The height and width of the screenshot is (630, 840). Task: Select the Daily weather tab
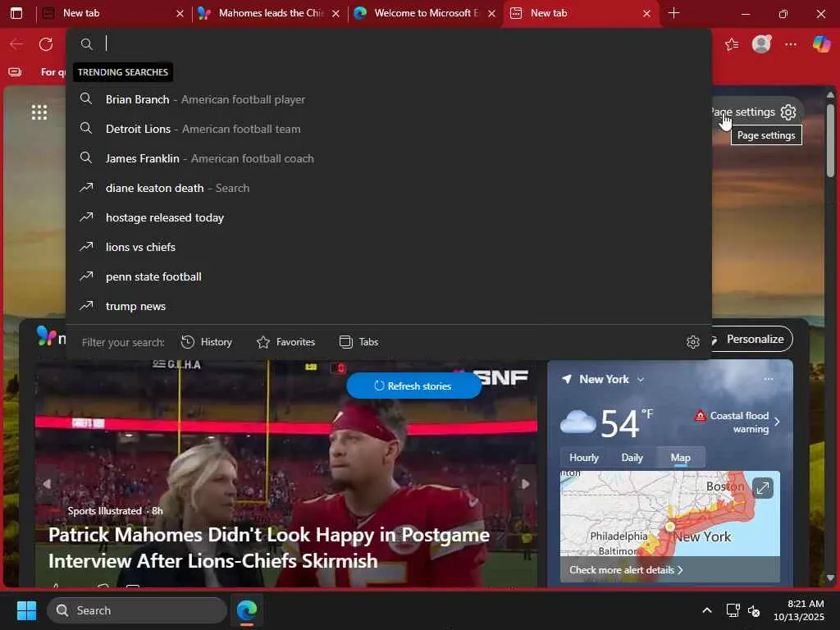tap(632, 458)
